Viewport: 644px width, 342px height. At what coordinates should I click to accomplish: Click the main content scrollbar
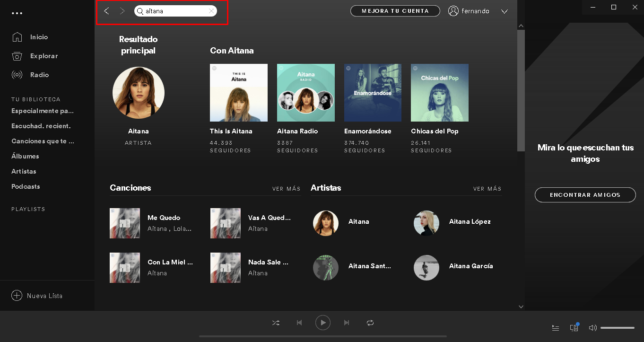[521, 90]
